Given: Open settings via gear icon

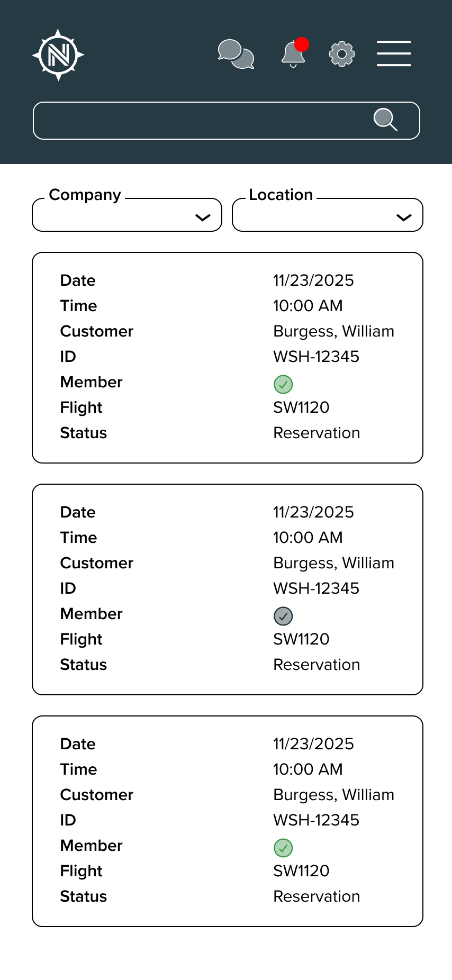Looking at the screenshot, I should coord(342,54).
